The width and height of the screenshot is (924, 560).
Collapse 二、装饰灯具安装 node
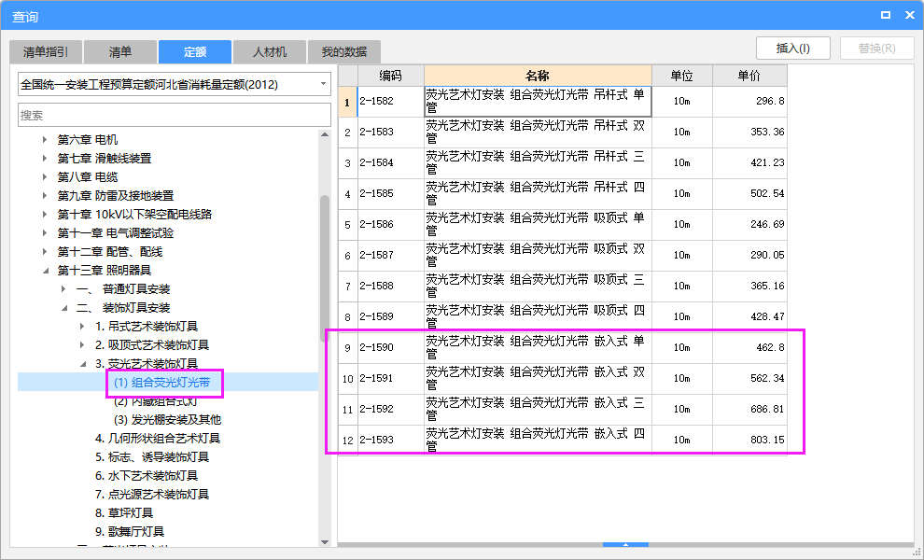pos(63,308)
